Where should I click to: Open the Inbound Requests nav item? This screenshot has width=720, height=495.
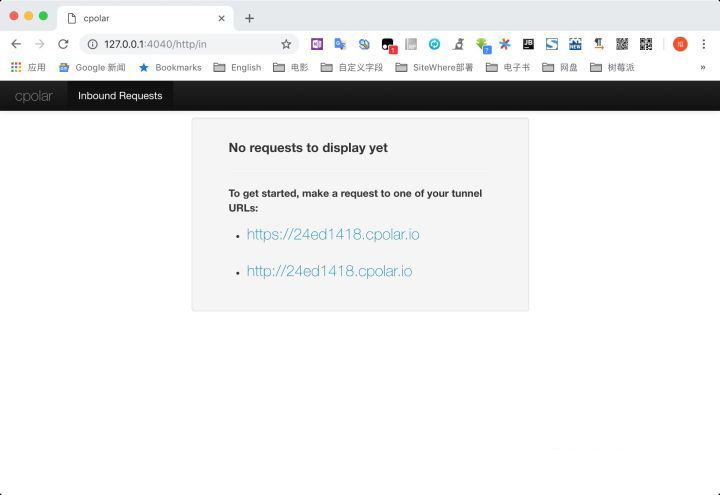120,96
